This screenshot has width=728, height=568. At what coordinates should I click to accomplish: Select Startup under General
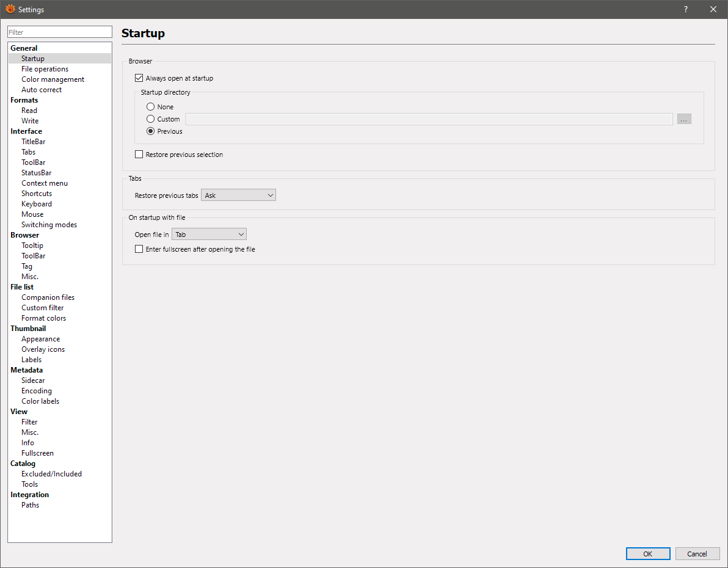coord(33,59)
